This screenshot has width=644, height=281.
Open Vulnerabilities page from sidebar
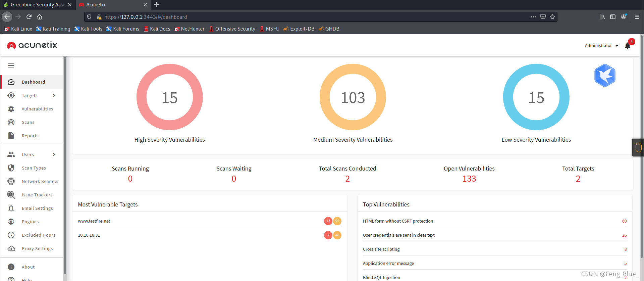(x=32, y=109)
